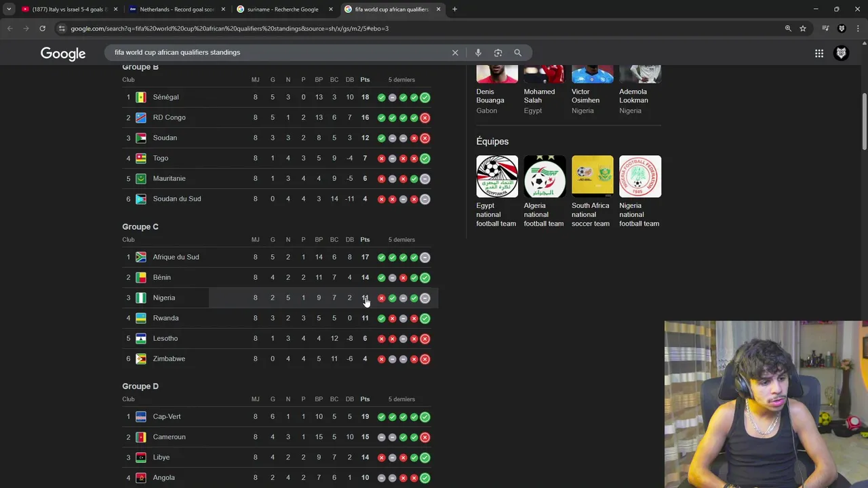
Task: Click the Lesotho team name
Action: (165, 339)
